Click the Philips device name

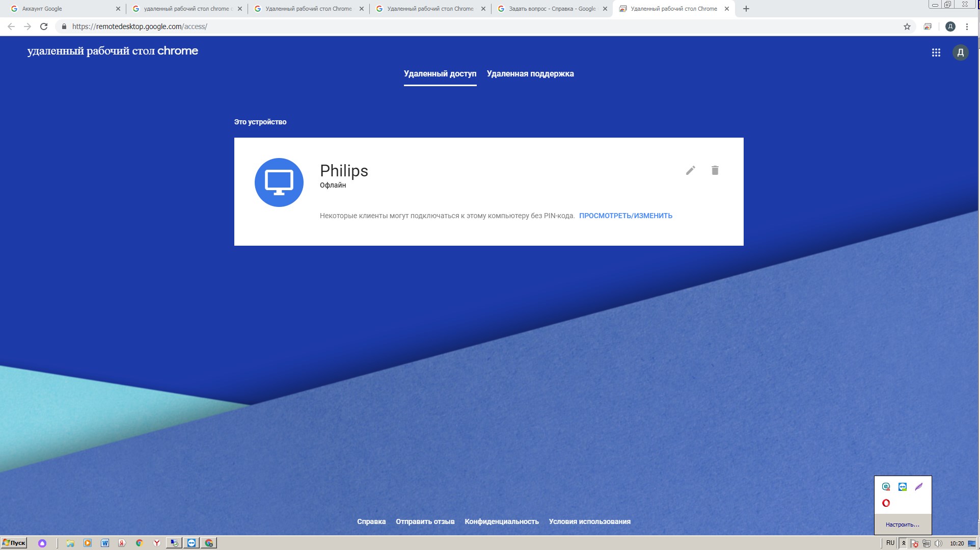344,171
